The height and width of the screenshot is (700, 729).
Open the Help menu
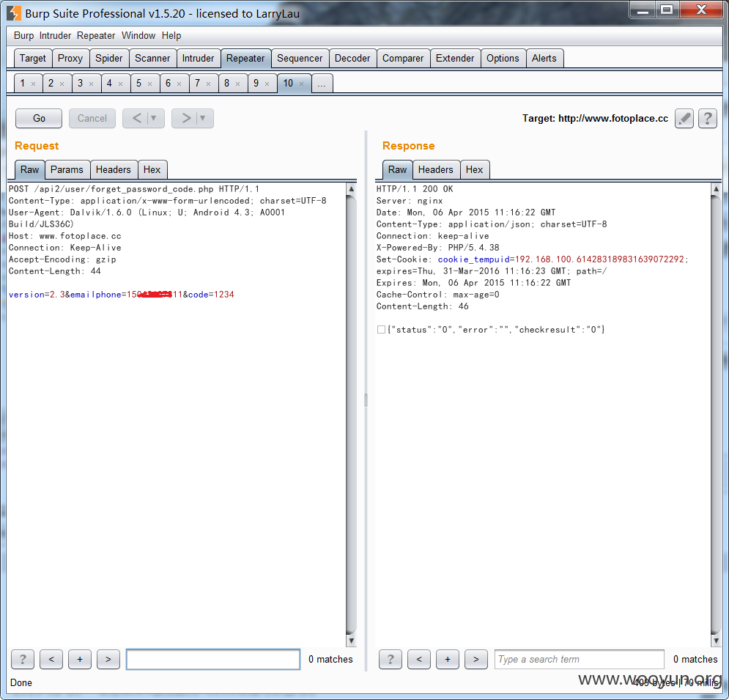click(171, 36)
